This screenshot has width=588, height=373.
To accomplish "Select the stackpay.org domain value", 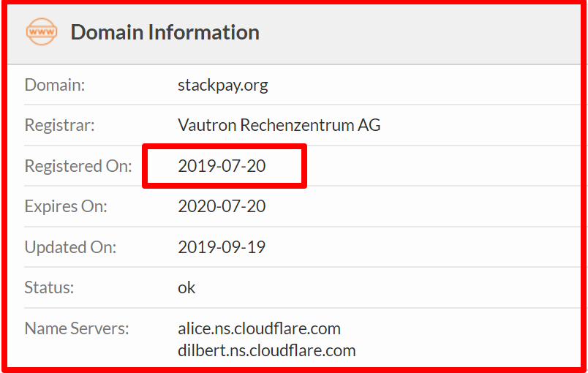I will (223, 86).
